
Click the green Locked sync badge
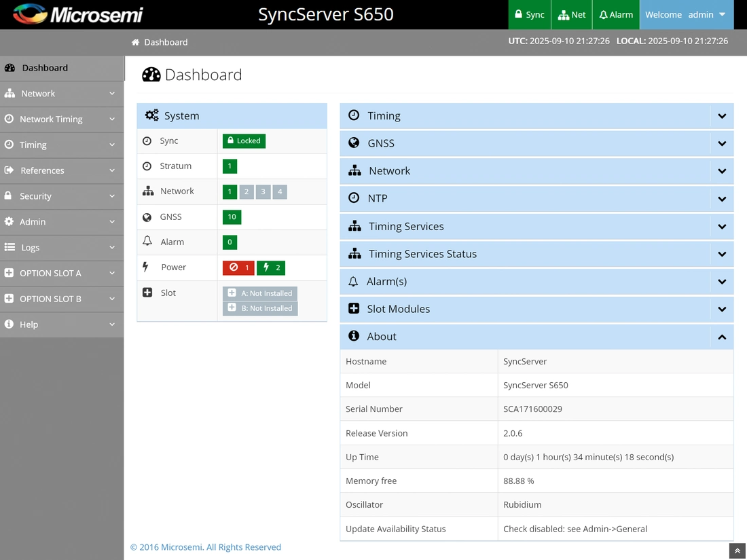pyautogui.click(x=244, y=141)
